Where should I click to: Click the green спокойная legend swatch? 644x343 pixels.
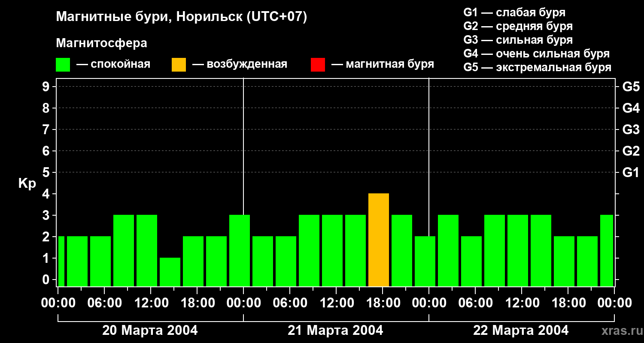click(x=63, y=65)
